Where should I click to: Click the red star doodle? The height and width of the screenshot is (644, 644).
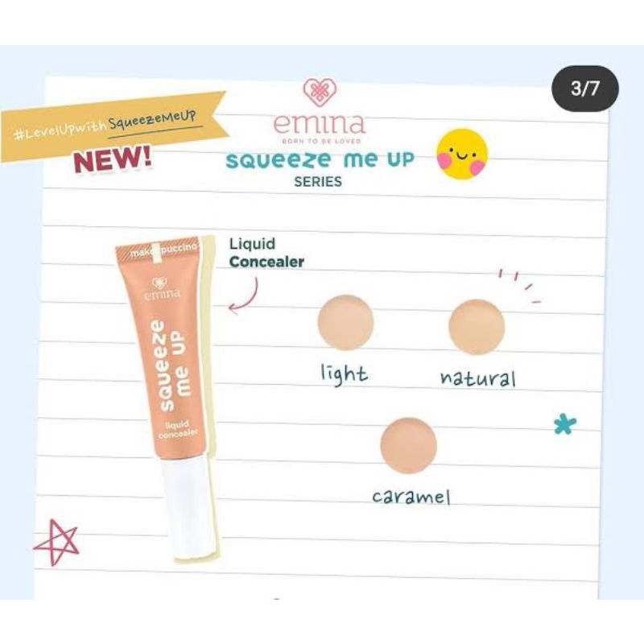tap(56, 542)
